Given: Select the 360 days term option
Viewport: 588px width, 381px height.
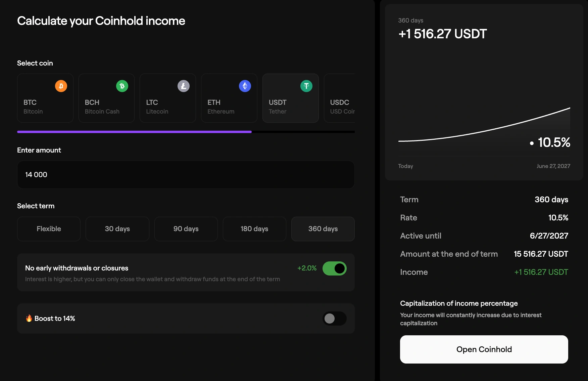Looking at the screenshot, I should (x=323, y=229).
